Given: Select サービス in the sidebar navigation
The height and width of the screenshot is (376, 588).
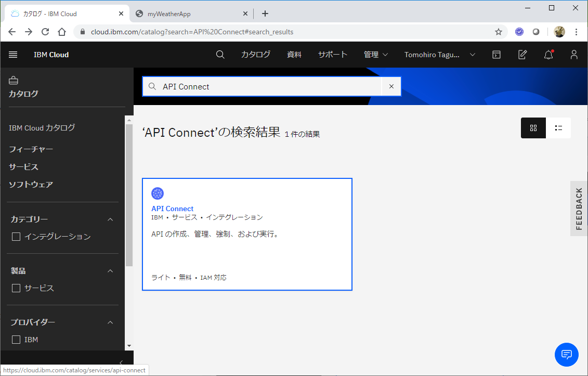Looking at the screenshot, I should point(23,167).
